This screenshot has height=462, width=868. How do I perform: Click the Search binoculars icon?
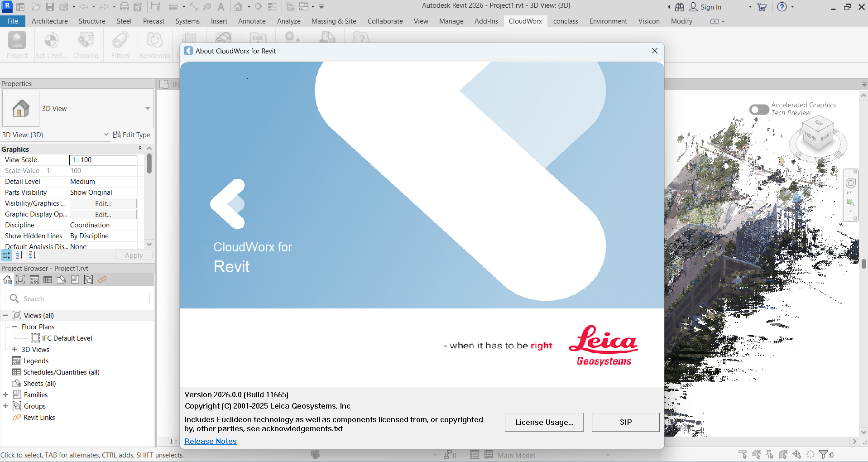[680, 7]
